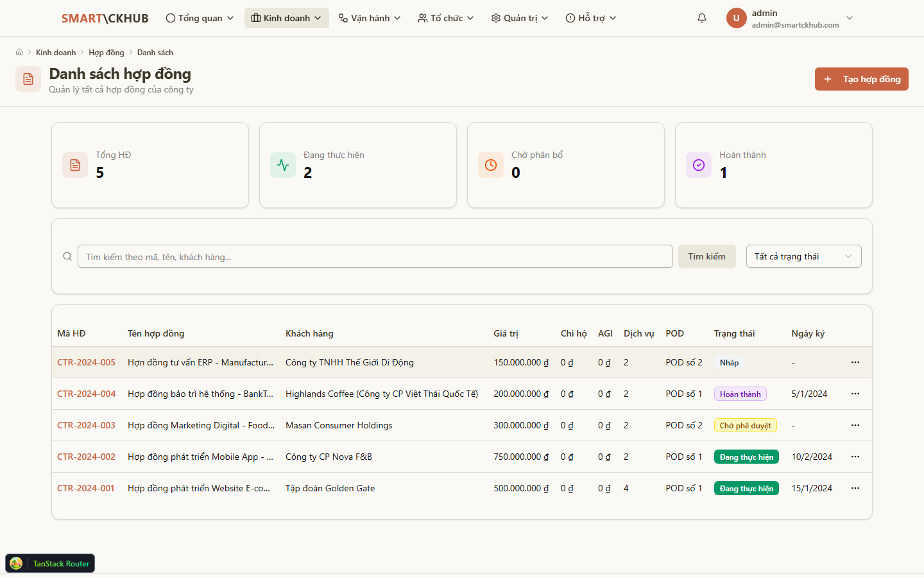This screenshot has height=578, width=924.
Task: Open contract link CTR-2024-004
Action: pos(87,394)
